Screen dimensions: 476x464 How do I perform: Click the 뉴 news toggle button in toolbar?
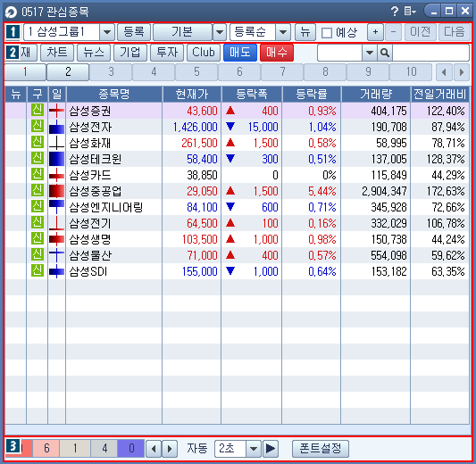(x=305, y=32)
